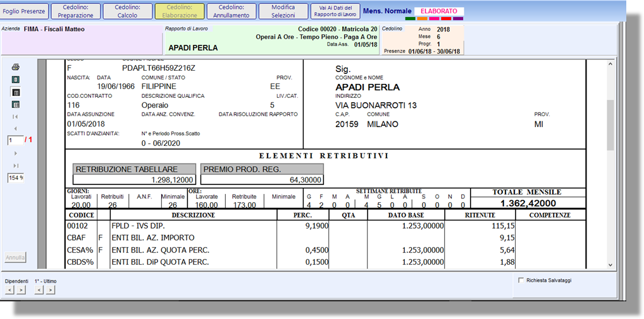This screenshot has width=644, height=319.
Task: Jump to the last preview page arrow
Action: coord(16,166)
